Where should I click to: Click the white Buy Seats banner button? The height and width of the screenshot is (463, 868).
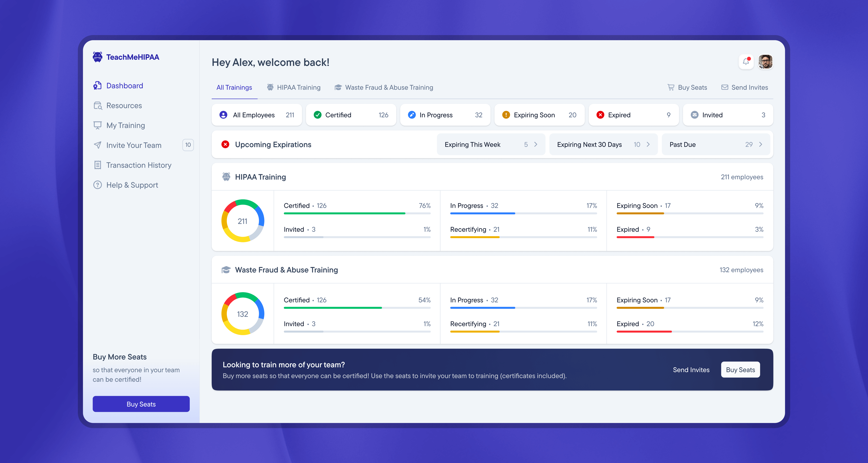(x=740, y=370)
